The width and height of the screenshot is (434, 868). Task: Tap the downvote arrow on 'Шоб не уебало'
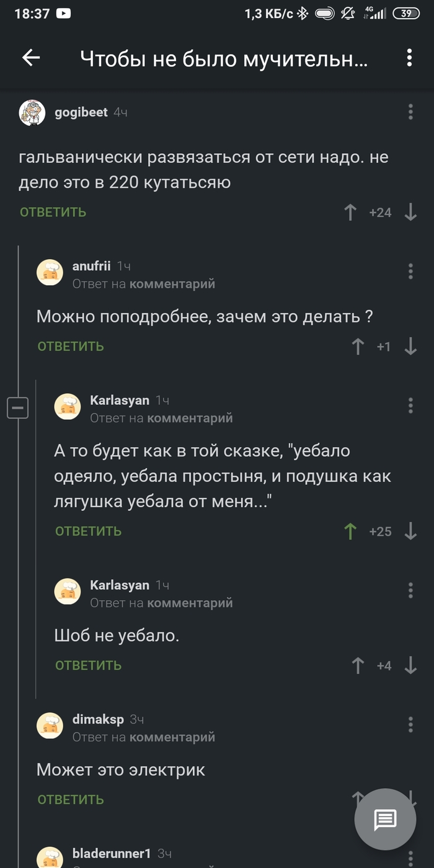[410, 665]
